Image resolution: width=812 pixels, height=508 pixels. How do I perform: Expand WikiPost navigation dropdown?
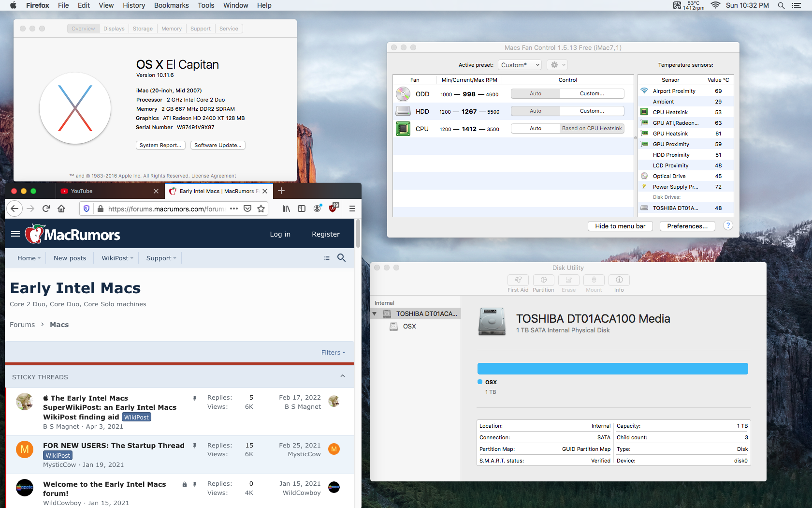(x=117, y=258)
